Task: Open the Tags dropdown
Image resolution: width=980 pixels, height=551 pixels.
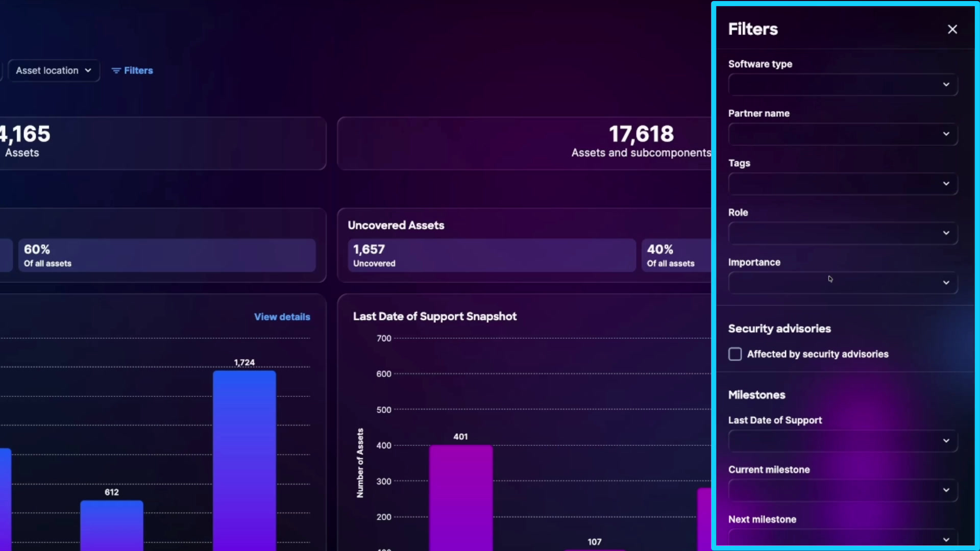Action: tap(843, 184)
